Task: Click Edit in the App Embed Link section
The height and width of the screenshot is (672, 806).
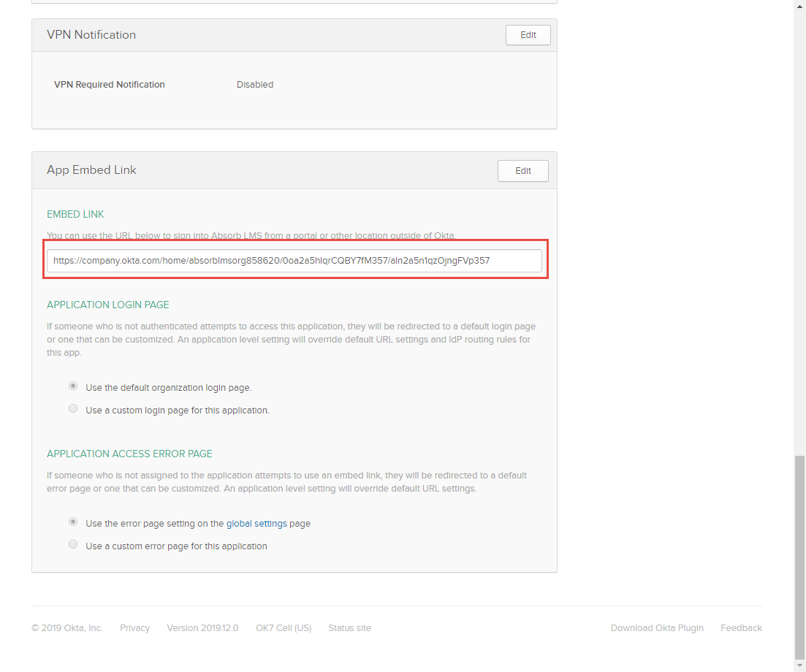Action: click(x=522, y=171)
